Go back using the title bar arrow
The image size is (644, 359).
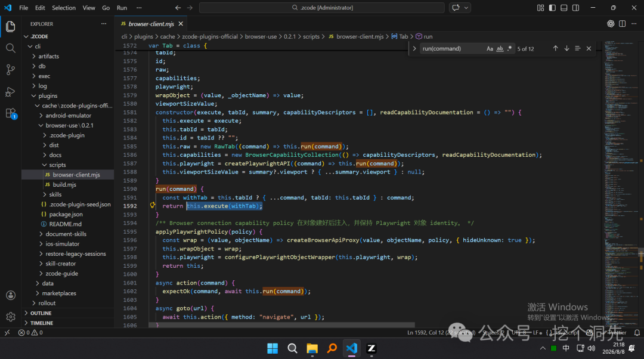178,8
